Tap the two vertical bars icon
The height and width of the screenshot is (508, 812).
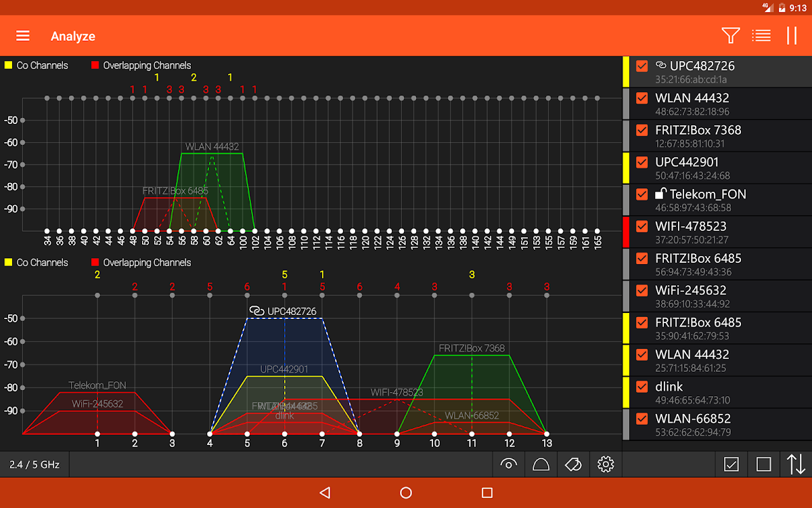(x=792, y=36)
